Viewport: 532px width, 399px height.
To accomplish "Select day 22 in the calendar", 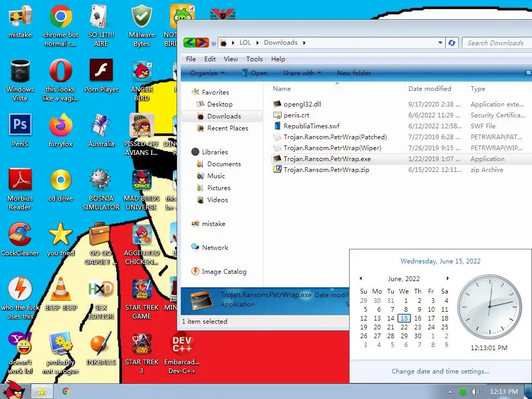I will [x=404, y=327].
